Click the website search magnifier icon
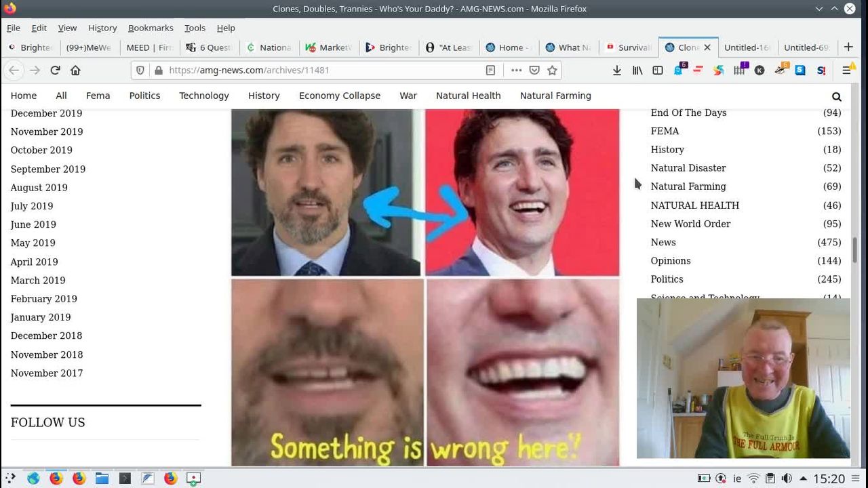 pyautogui.click(x=836, y=96)
